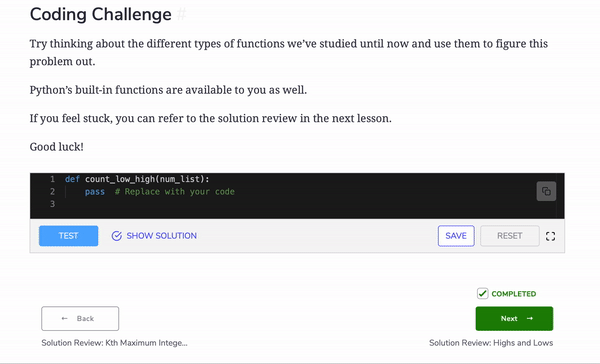Click code line 1 function definition
Image resolution: width=600 pixels, height=364 pixels.
pyautogui.click(x=137, y=179)
